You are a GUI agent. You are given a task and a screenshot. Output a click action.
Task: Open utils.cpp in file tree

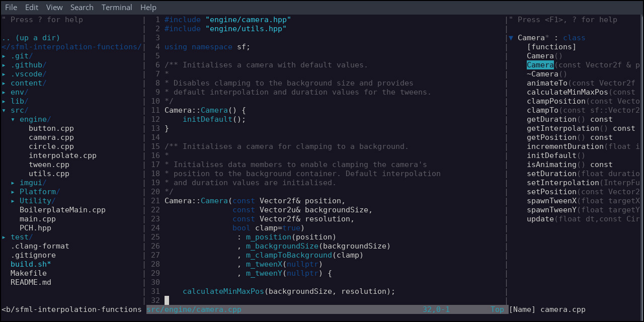(x=49, y=174)
